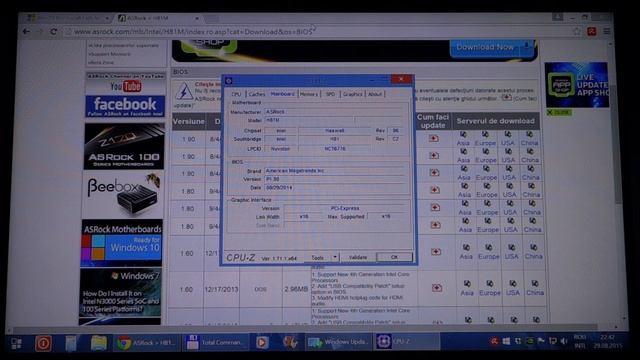
Task: Switch to Total Commander on the taskbar
Action: tap(215, 342)
